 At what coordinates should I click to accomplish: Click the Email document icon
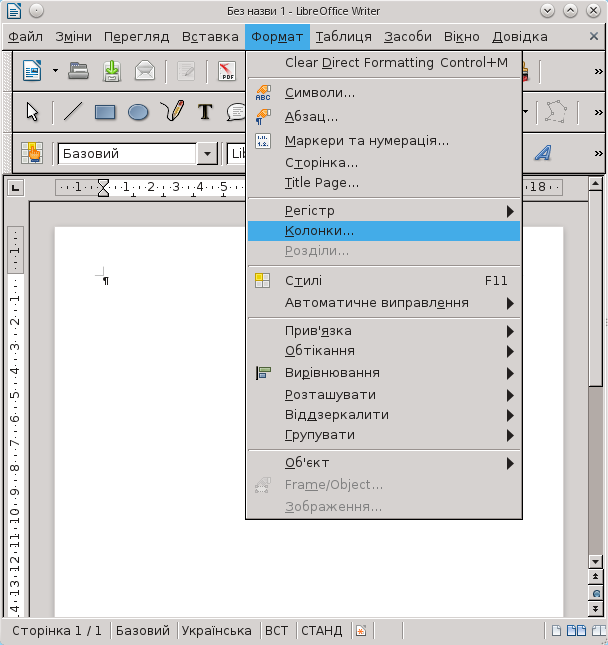(145, 71)
